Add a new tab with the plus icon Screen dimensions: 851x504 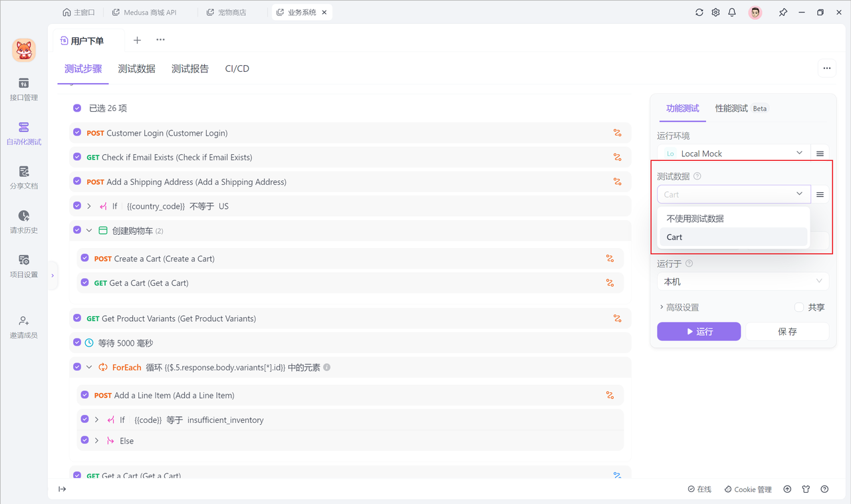pyautogui.click(x=137, y=40)
